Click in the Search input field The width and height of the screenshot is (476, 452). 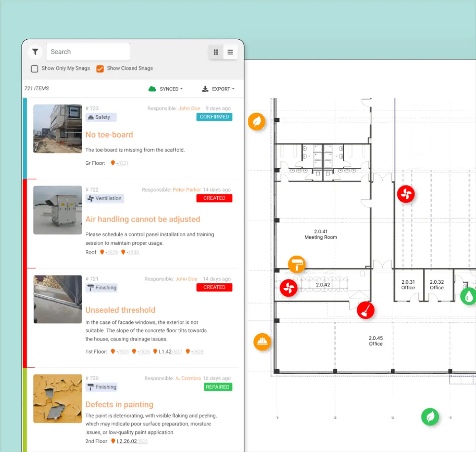tap(88, 52)
